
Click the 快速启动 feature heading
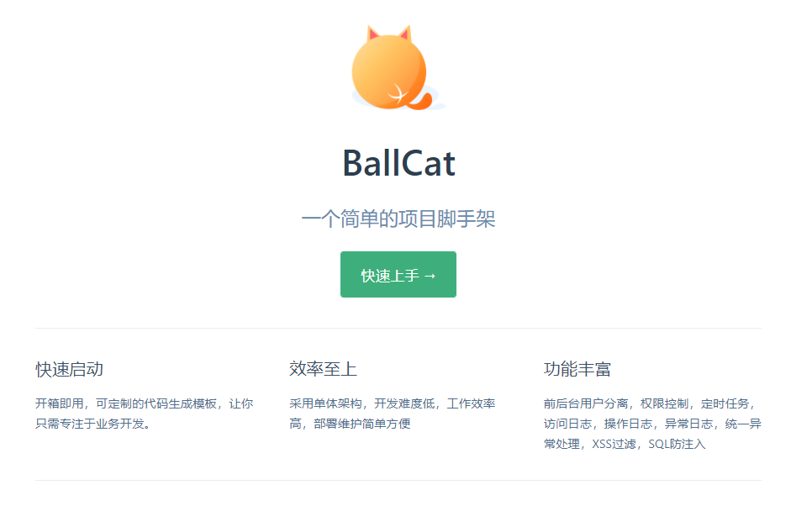[69, 369]
